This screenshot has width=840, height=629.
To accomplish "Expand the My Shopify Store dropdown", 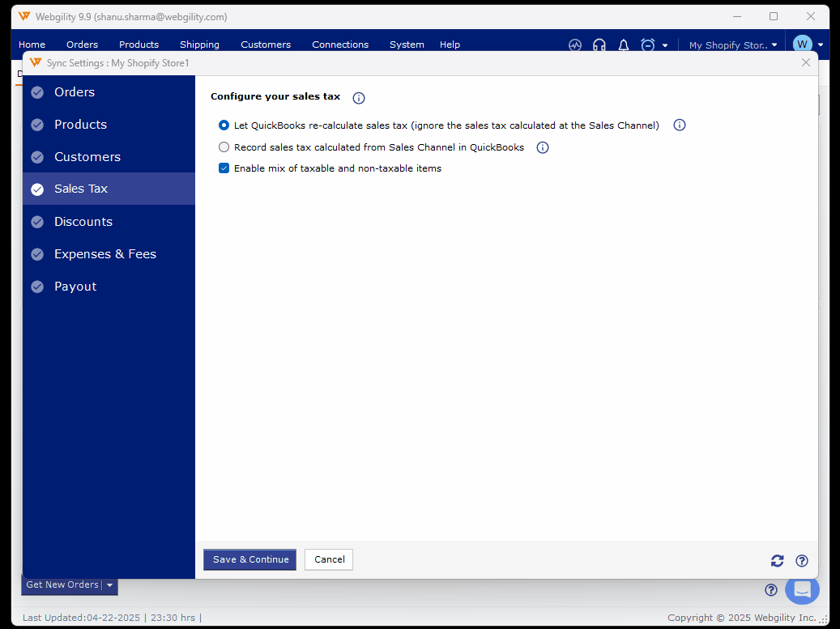I will pyautogui.click(x=733, y=45).
